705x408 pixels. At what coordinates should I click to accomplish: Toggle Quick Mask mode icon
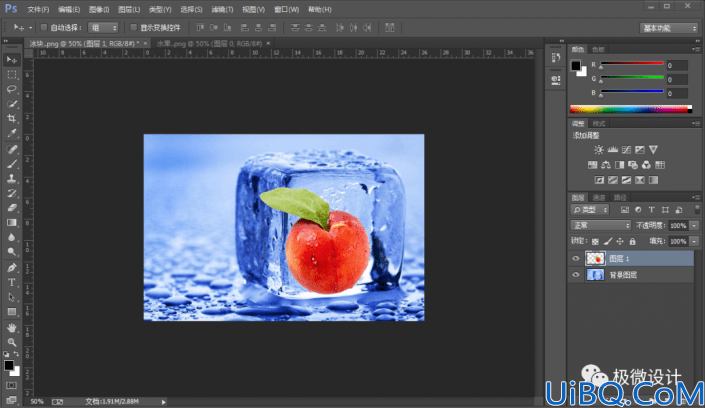[x=11, y=386]
